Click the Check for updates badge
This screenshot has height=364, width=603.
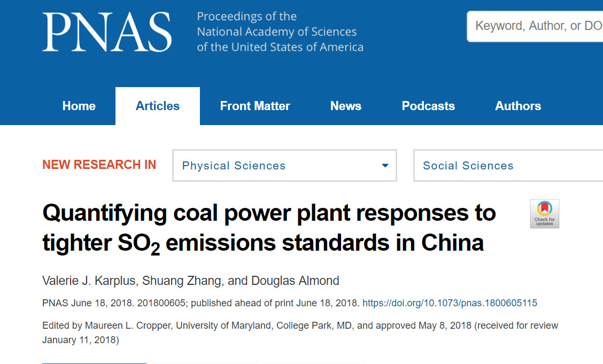545,214
